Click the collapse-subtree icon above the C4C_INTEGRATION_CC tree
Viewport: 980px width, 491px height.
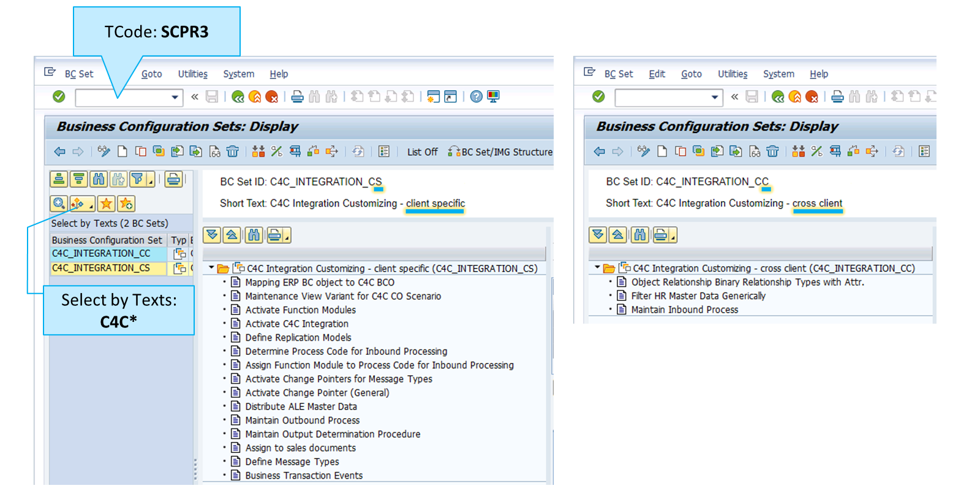618,235
